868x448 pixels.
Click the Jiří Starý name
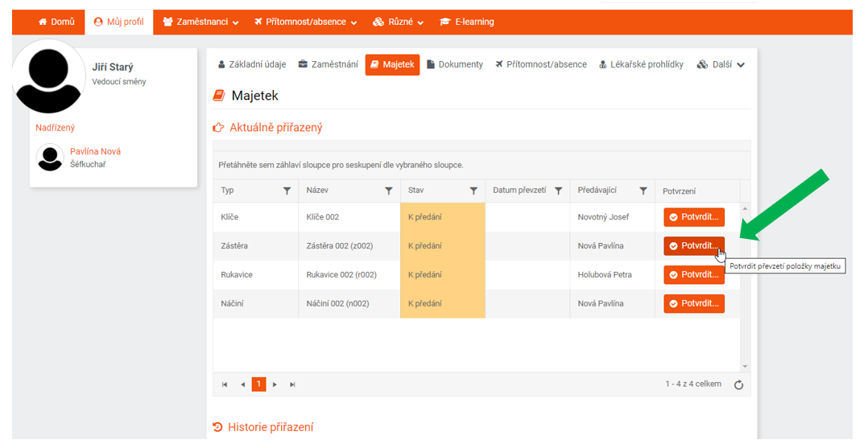click(113, 68)
